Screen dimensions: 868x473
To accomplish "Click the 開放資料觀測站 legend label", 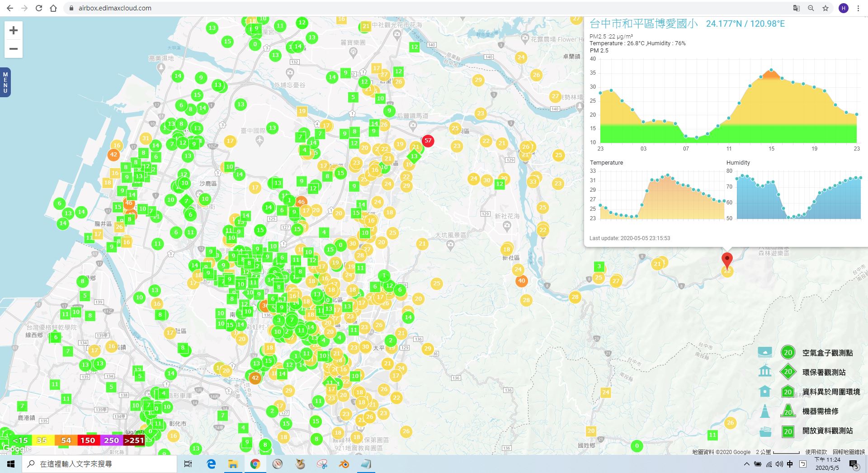I will coord(827,430).
